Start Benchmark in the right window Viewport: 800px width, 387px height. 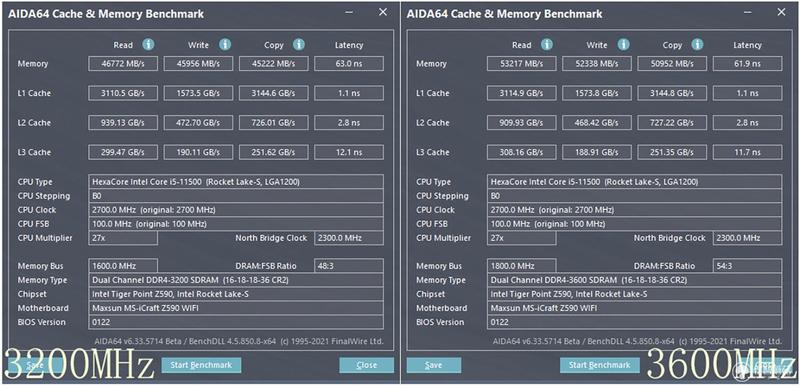(599, 365)
